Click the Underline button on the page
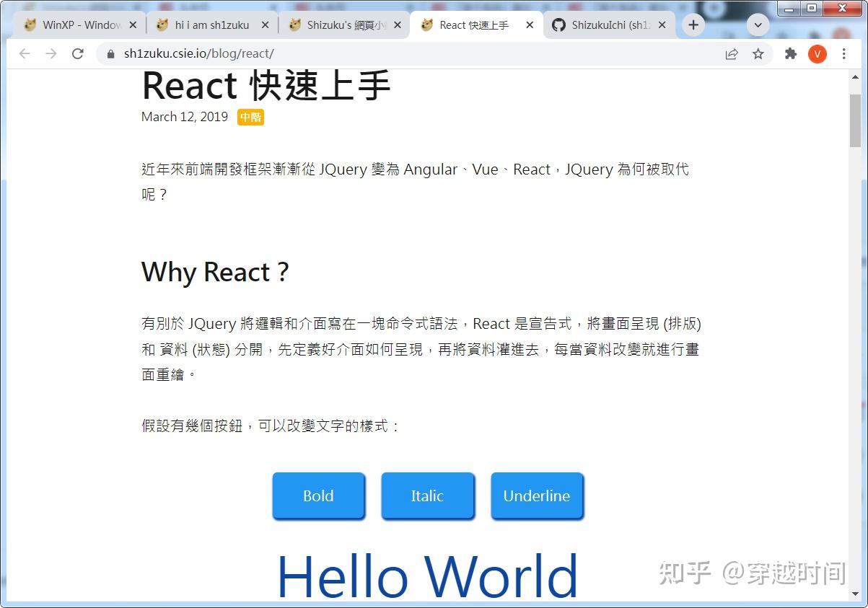 pyautogui.click(x=537, y=495)
